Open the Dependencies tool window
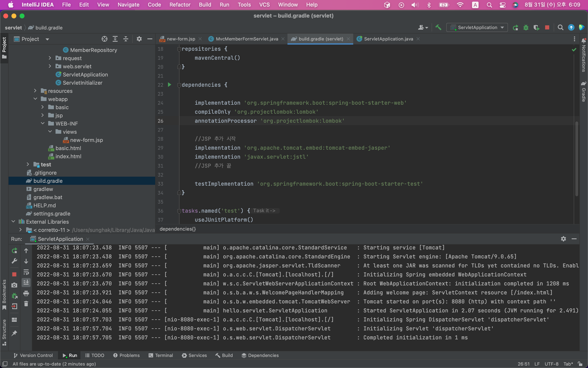The width and height of the screenshot is (588, 368). point(260,355)
